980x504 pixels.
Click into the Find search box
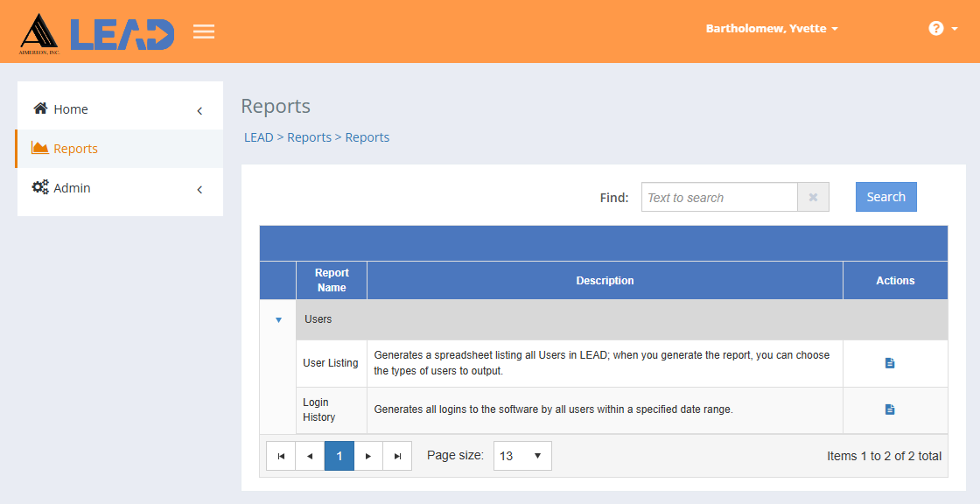(x=719, y=197)
